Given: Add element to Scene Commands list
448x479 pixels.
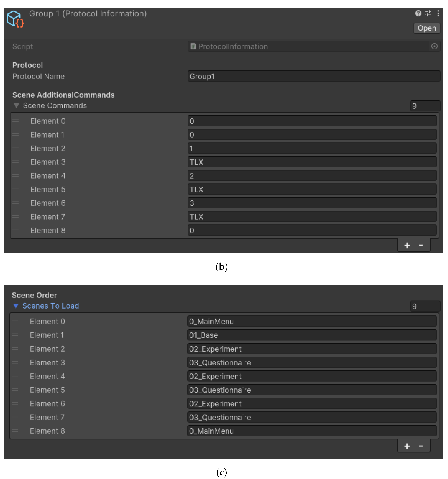Looking at the screenshot, I should click(x=407, y=245).
